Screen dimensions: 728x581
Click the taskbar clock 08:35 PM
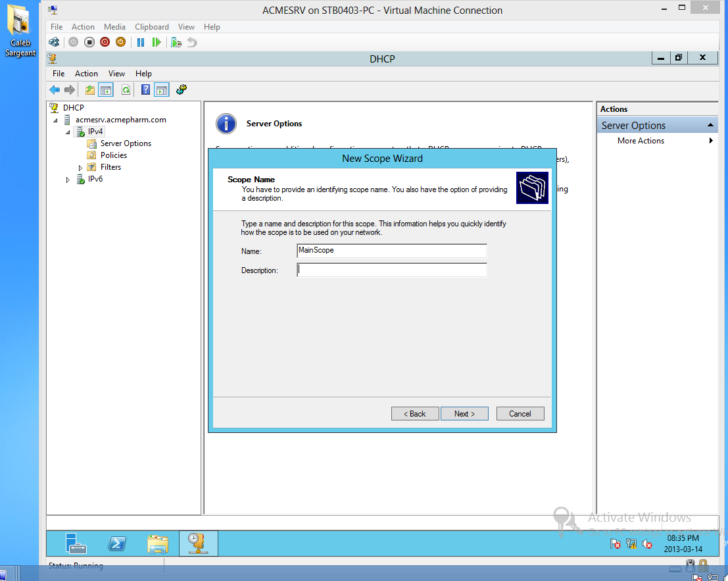(x=683, y=538)
